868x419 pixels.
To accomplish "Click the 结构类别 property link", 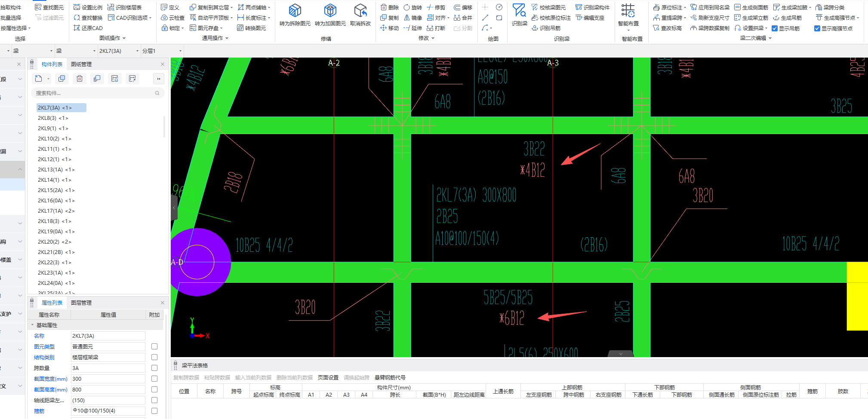I will pos(44,357).
